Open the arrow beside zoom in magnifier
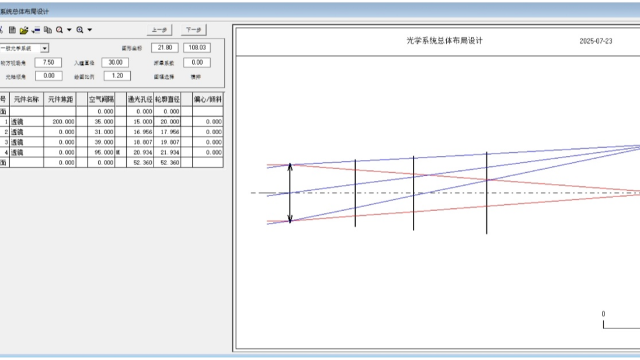640x360 pixels. [x=89, y=30]
